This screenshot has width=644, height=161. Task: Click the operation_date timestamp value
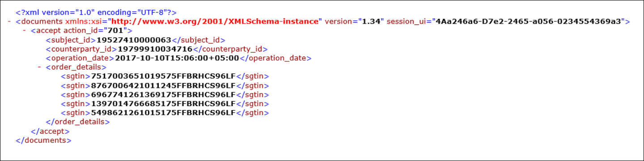[x=177, y=58]
